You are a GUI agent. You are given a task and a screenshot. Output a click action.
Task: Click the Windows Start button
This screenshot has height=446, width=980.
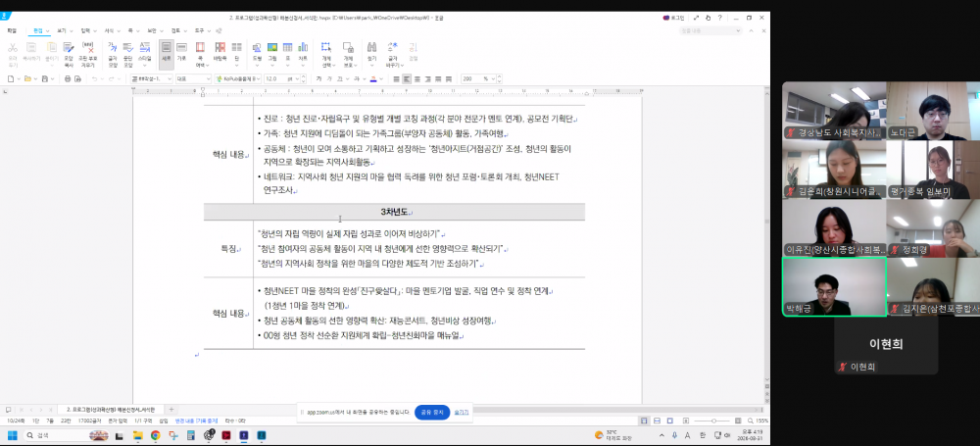(x=12, y=435)
